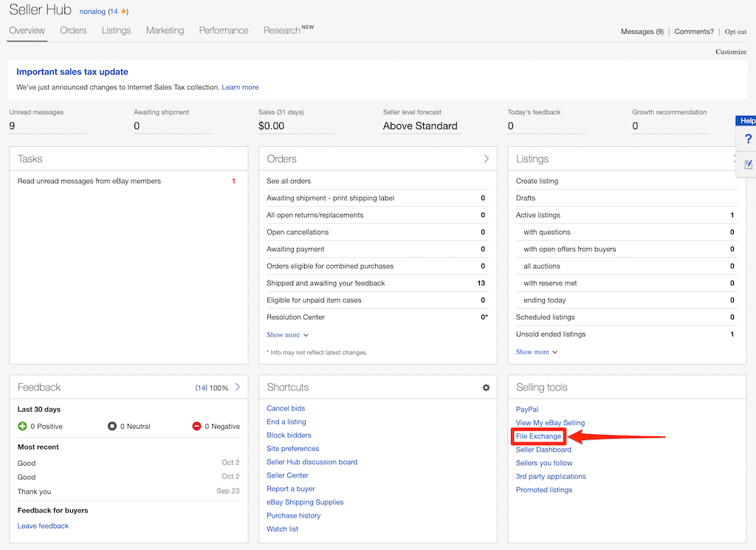756x550 pixels.
Task: Go to the Performance tab
Action: point(224,30)
